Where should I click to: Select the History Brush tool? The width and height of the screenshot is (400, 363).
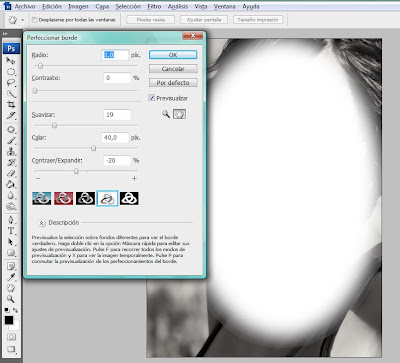pos(11,163)
